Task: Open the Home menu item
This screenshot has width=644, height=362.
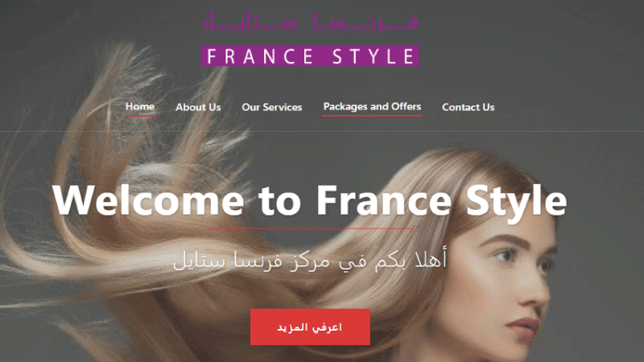Action: (140, 107)
